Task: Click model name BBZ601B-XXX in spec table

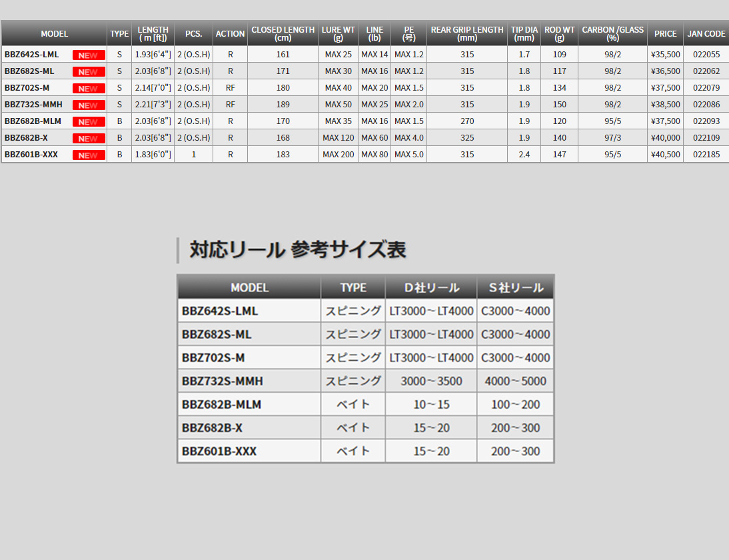Action: [x=31, y=155]
